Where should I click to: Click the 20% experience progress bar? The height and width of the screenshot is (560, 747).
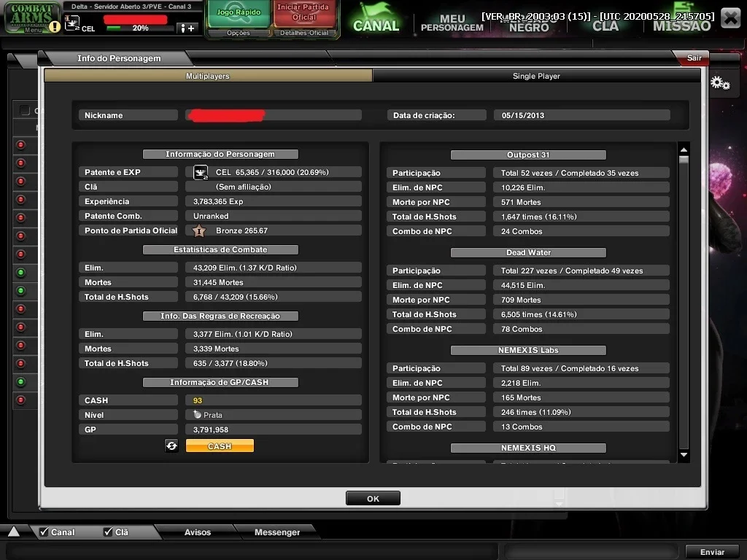pos(140,28)
